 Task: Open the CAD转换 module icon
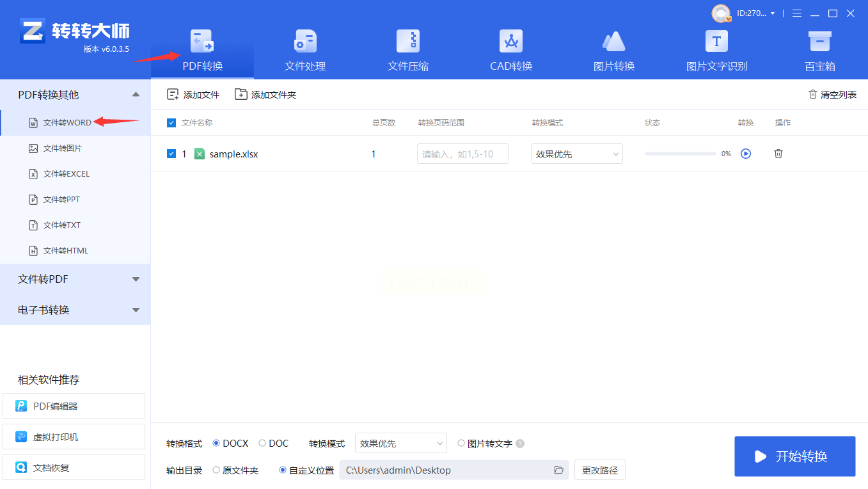pos(510,42)
